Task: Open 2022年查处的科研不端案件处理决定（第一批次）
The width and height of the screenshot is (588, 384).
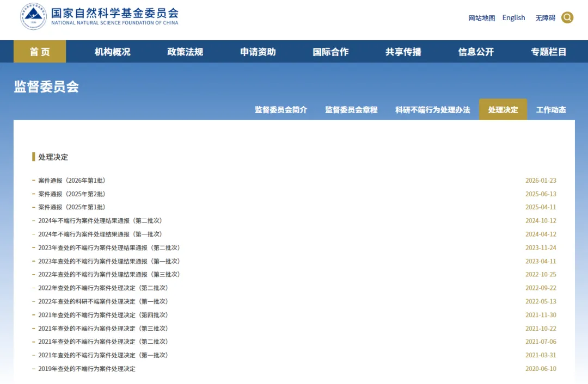Action: coord(103,301)
